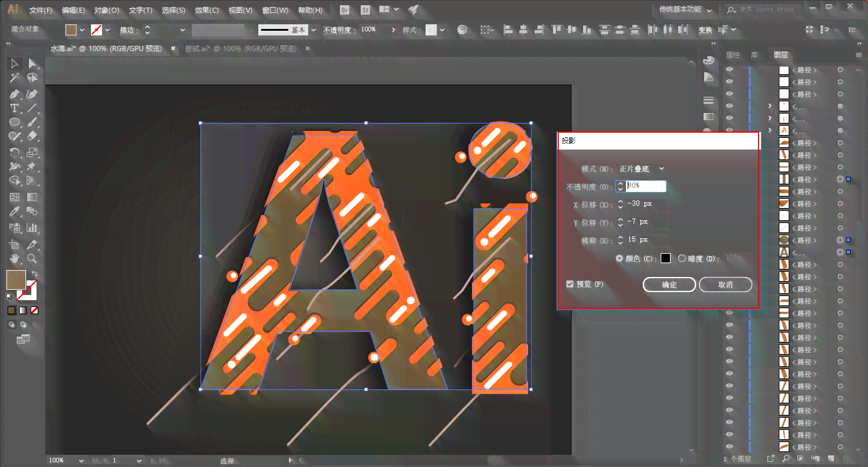
Task: Select the Selection tool arrow
Action: 15,63
